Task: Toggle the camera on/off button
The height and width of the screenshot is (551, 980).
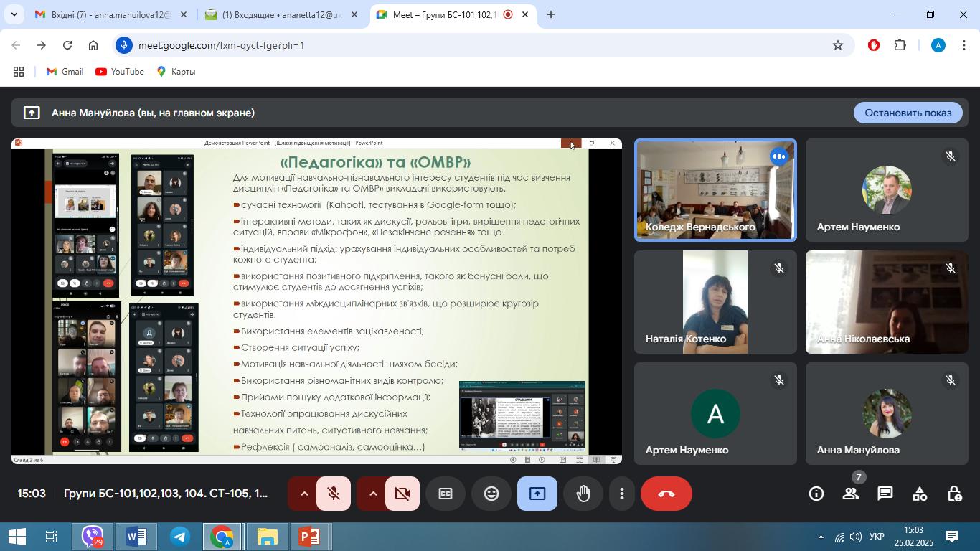Action: click(x=402, y=494)
